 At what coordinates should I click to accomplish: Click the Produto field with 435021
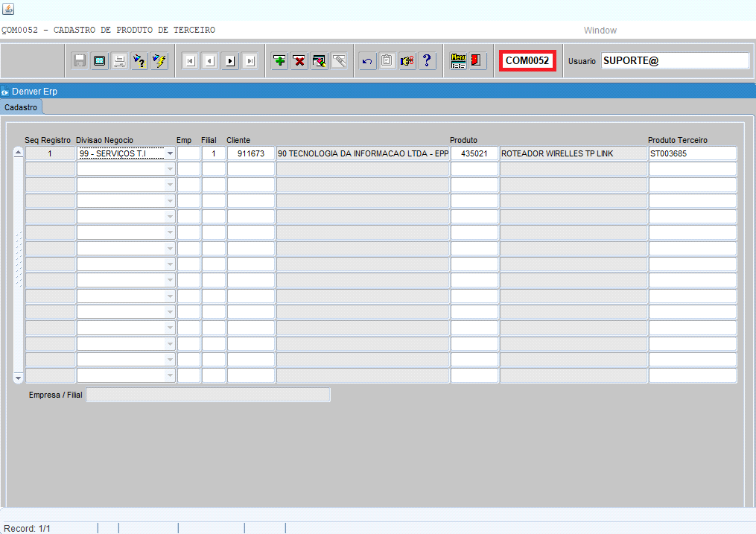(x=474, y=153)
